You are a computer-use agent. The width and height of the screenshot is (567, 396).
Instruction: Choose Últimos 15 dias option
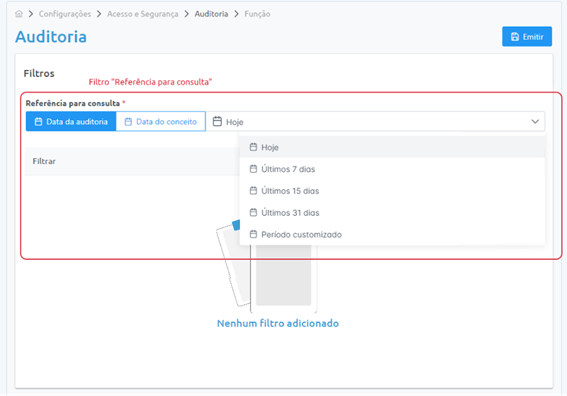(392, 191)
